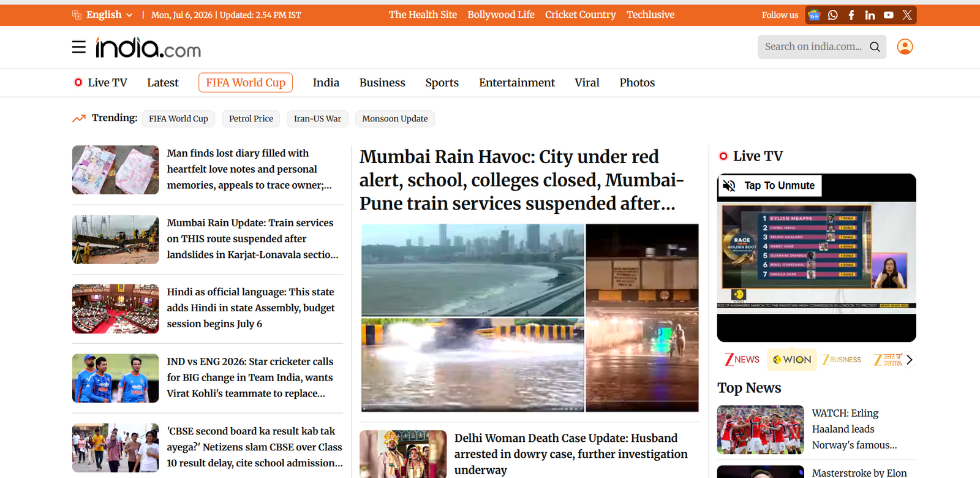The image size is (980, 478).
Task: Select the FIFA World Cup trending tag
Action: tap(178, 119)
